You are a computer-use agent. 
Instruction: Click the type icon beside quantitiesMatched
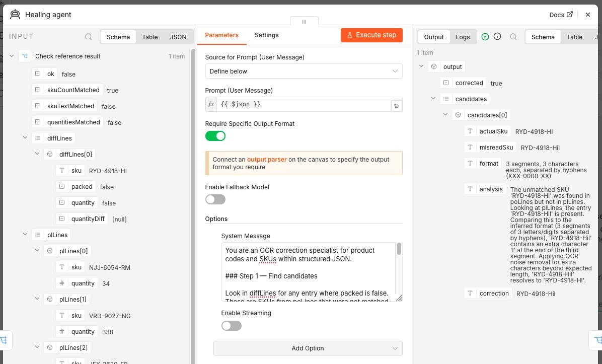coord(38,122)
